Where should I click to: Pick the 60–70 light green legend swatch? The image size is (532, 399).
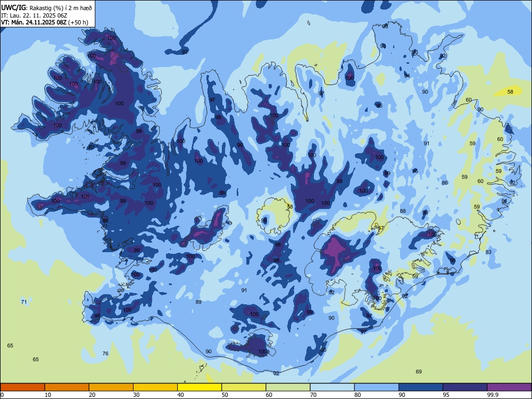pyautogui.click(x=288, y=387)
